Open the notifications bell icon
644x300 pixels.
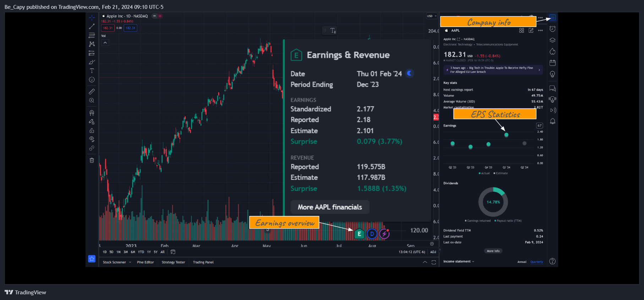(552, 121)
